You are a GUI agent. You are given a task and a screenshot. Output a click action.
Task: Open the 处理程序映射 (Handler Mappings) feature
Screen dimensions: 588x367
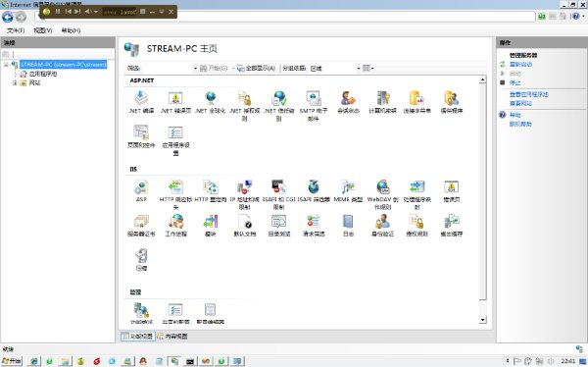point(417,194)
